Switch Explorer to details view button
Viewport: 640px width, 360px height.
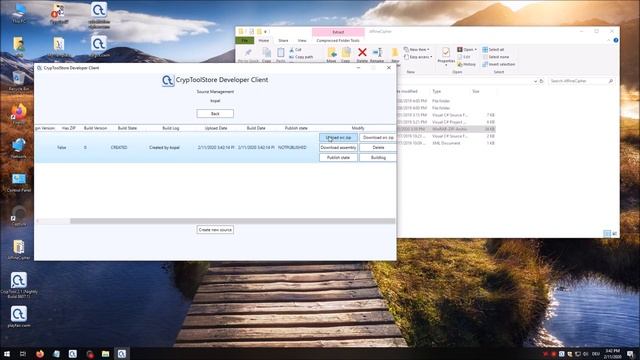tap(607, 233)
